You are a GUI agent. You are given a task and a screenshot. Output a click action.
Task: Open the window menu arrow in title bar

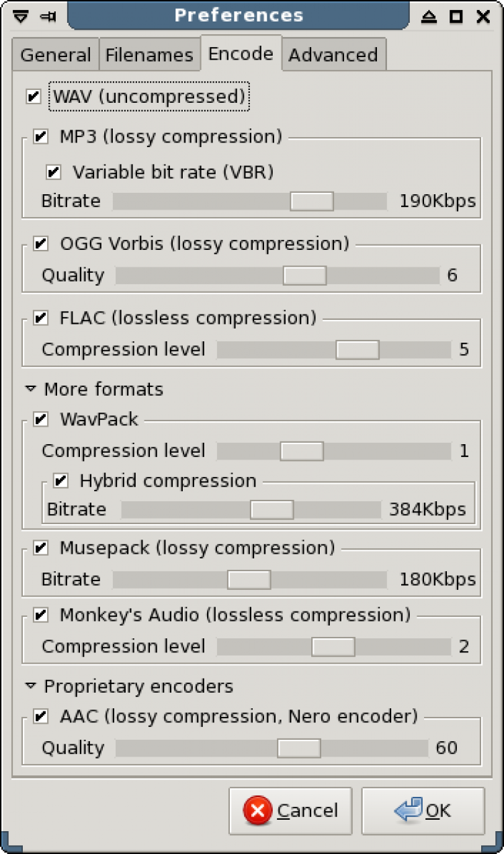[21, 16]
